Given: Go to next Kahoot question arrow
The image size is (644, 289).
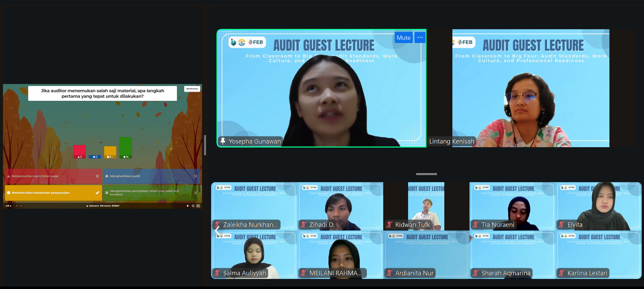Looking at the screenshot, I should click(21, 206).
